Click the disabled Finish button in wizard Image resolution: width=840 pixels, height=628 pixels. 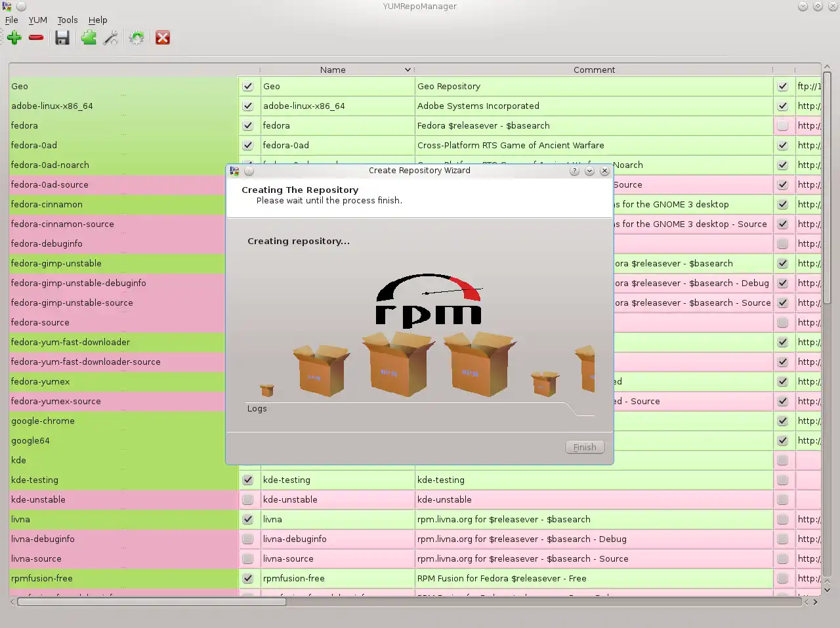585,447
